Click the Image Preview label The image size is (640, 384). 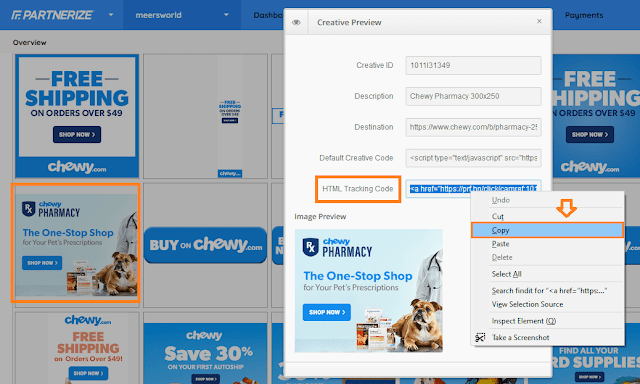pos(320,216)
